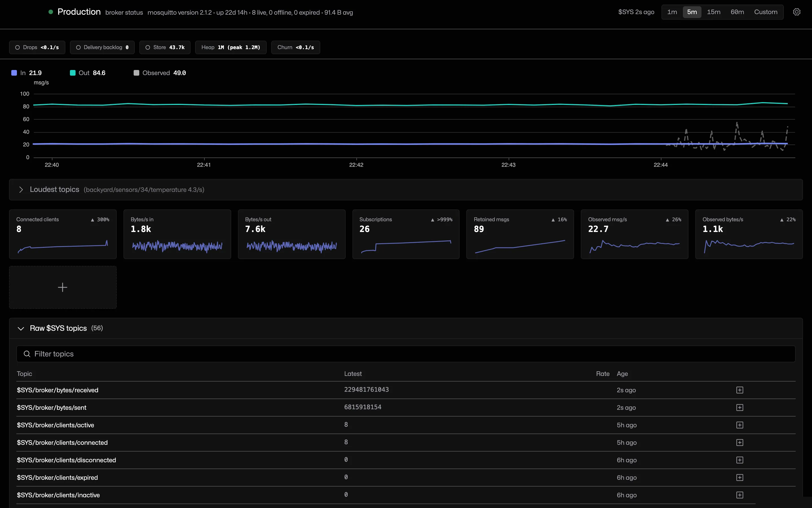Click the Drops pill
This screenshot has height=508, width=812.
click(37, 47)
